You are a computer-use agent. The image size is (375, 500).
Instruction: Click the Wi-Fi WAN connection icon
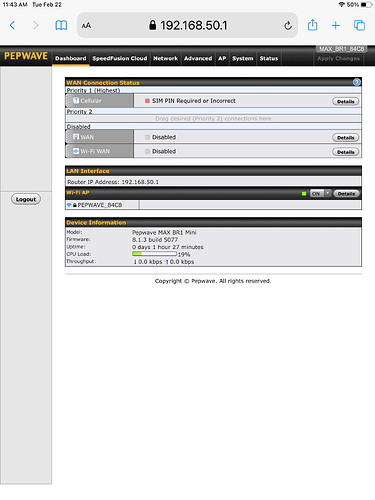(76, 151)
